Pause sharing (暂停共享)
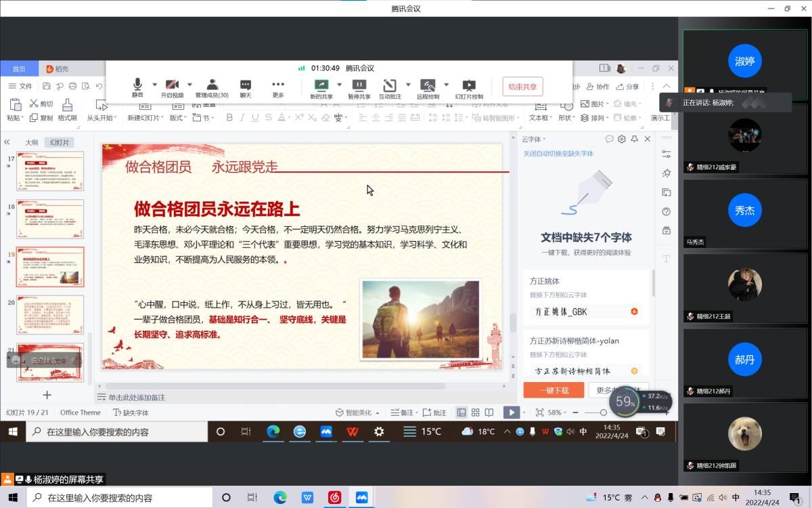This screenshot has width=812, height=508. 359,88
